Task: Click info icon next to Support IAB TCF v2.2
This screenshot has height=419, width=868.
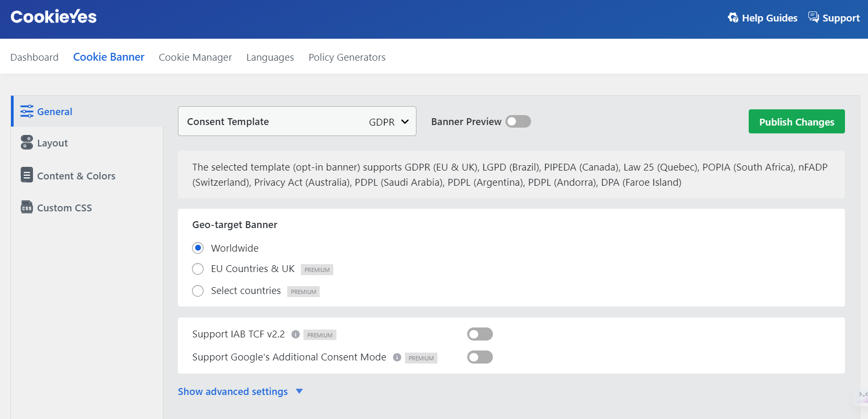Action: point(296,334)
